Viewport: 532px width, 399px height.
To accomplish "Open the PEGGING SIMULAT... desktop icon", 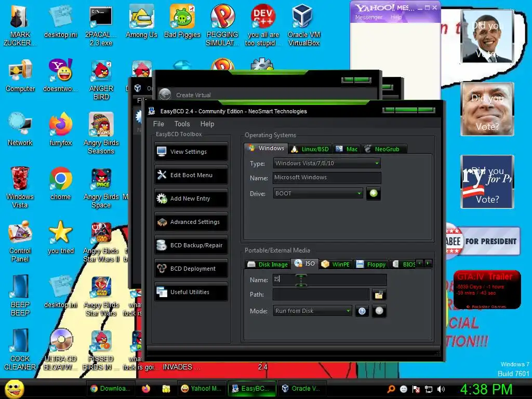I will 222,24.
